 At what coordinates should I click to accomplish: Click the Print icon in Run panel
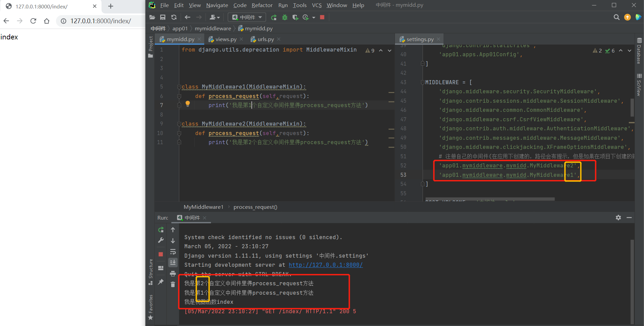[x=173, y=273]
